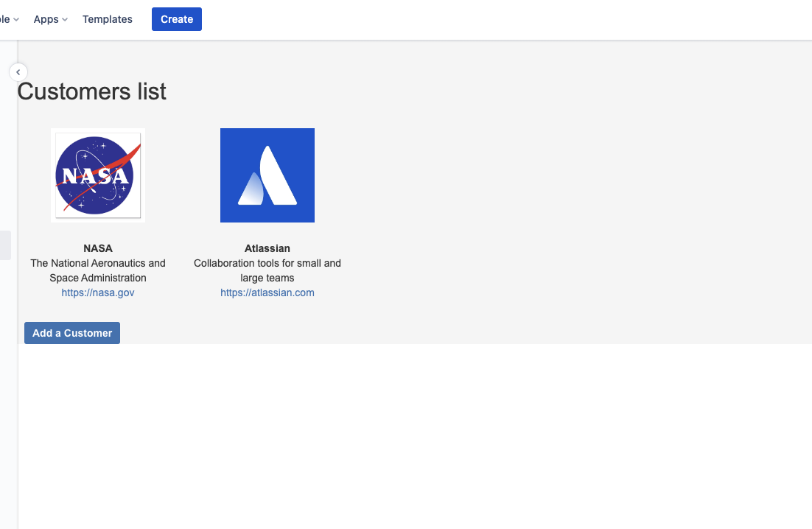Visit the https://atlassian.com link
The image size is (812, 529).
tap(267, 292)
